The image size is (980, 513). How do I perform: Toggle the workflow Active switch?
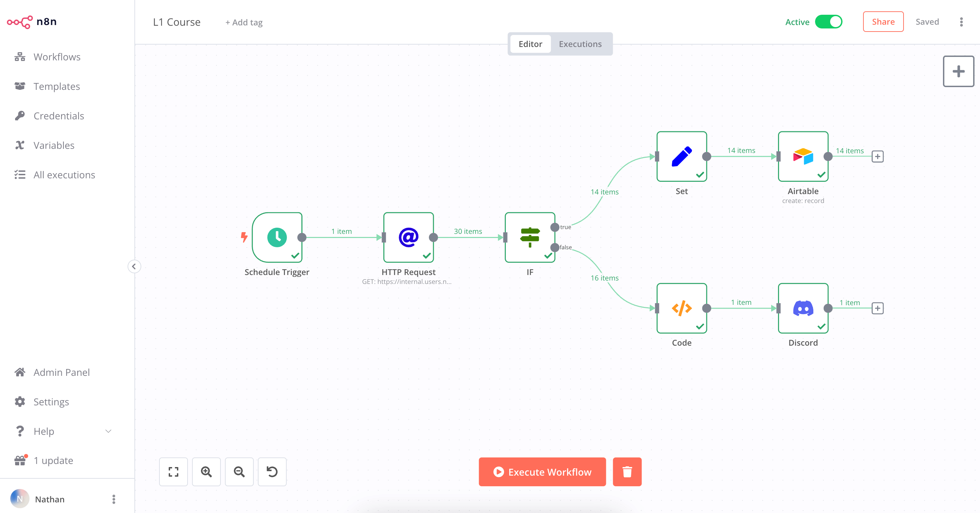click(829, 22)
